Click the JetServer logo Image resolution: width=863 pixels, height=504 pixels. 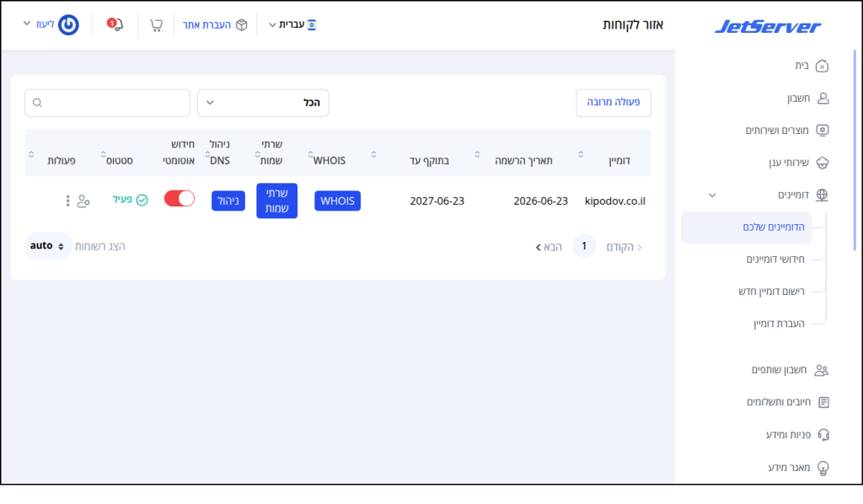click(767, 26)
